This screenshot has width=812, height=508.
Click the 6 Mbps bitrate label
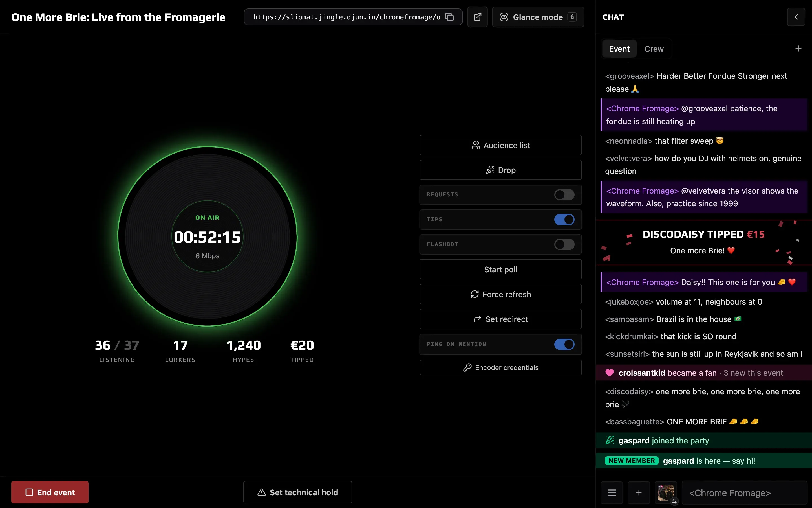click(x=207, y=256)
